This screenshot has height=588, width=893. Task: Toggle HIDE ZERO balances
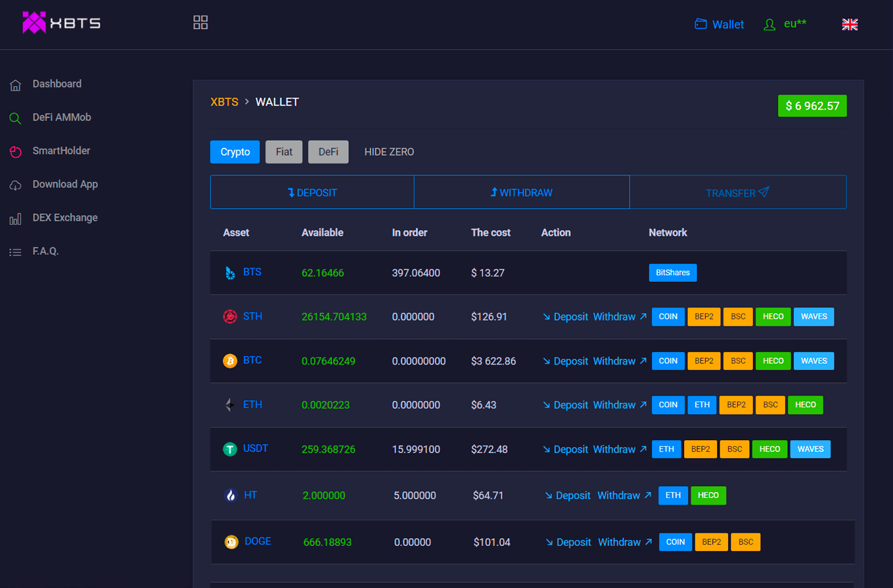(389, 152)
